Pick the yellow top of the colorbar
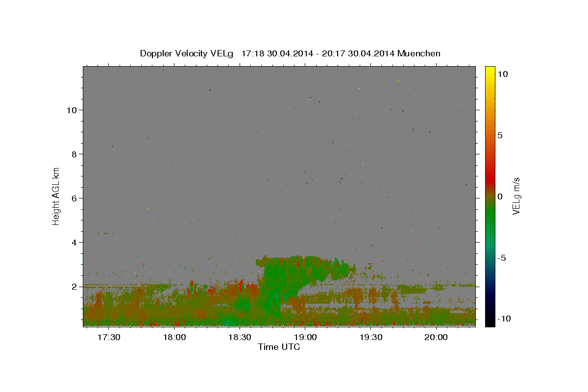The width and height of the screenshot is (588, 392). click(x=490, y=71)
